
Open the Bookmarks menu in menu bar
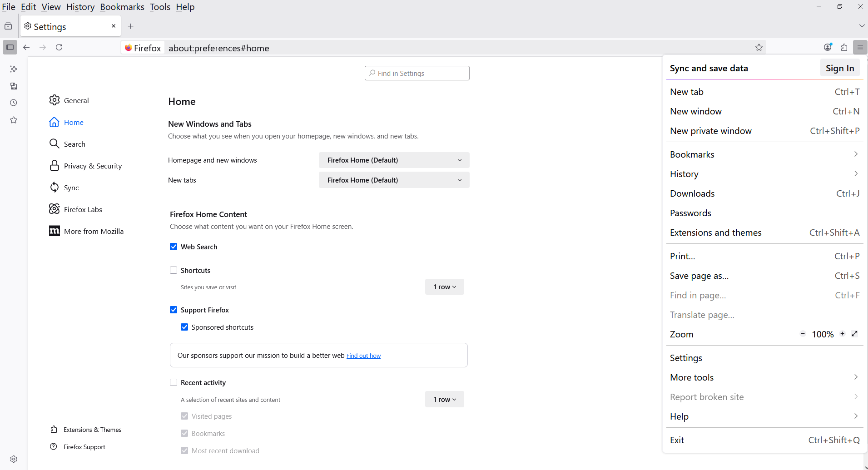click(x=122, y=7)
